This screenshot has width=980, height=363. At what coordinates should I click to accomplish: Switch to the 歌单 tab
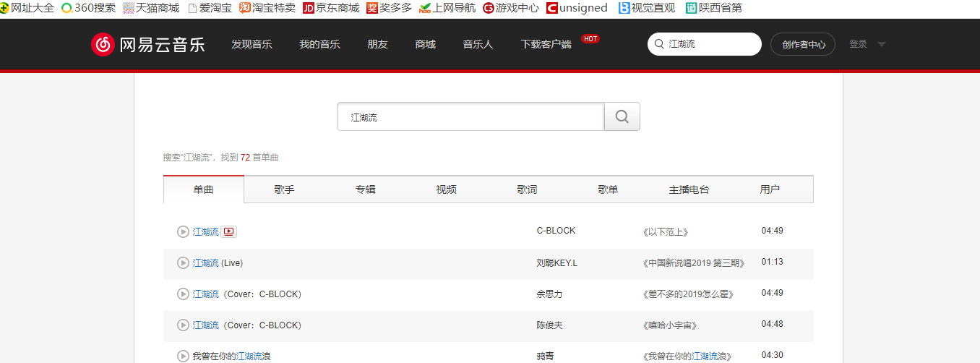pyautogui.click(x=608, y=189)
